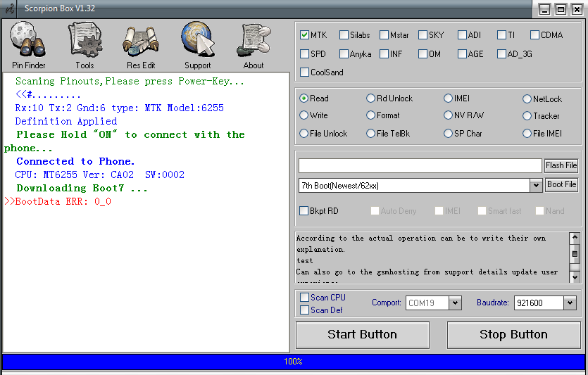Close the Scorpion Box window

577,9
